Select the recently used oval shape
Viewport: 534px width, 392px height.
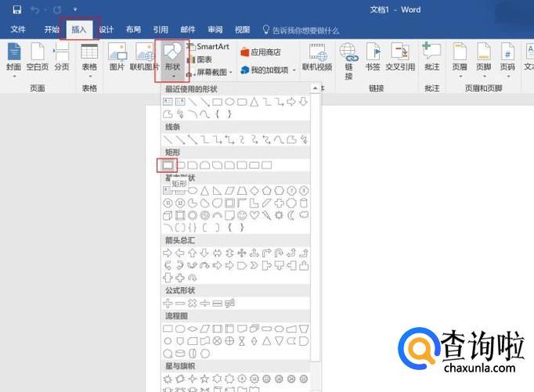point(229,102)
